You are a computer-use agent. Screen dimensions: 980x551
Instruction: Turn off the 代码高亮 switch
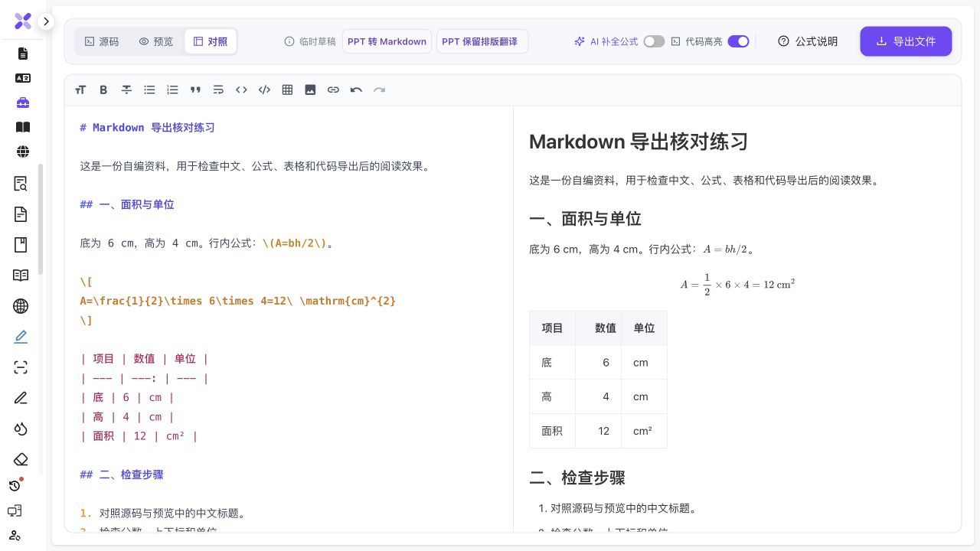coord(738,41)
